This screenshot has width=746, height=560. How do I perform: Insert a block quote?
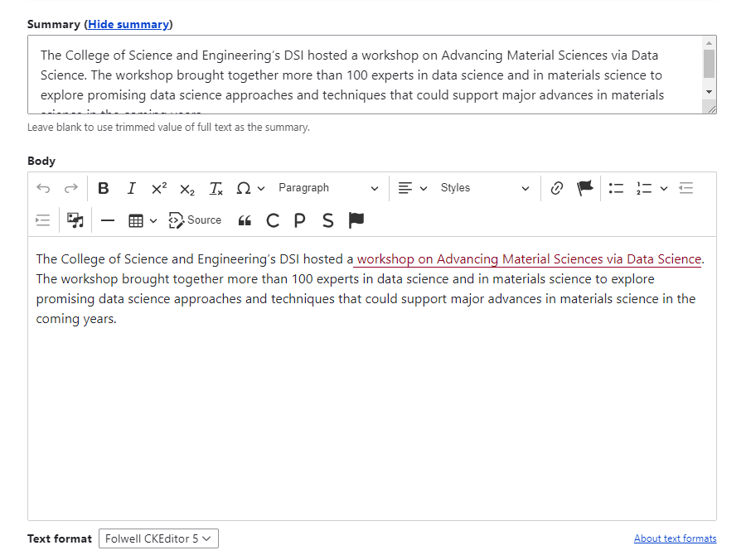coord(245,220)
